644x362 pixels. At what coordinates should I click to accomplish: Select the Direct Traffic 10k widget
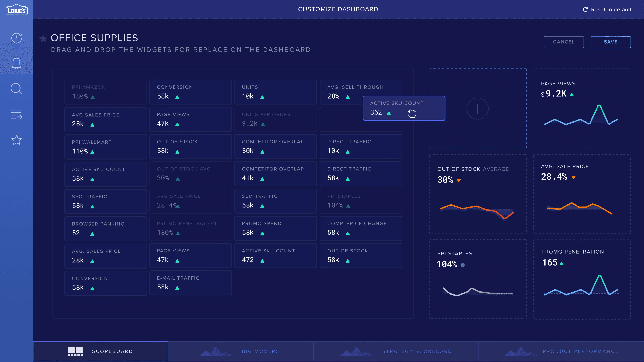(x=361, y=146)
